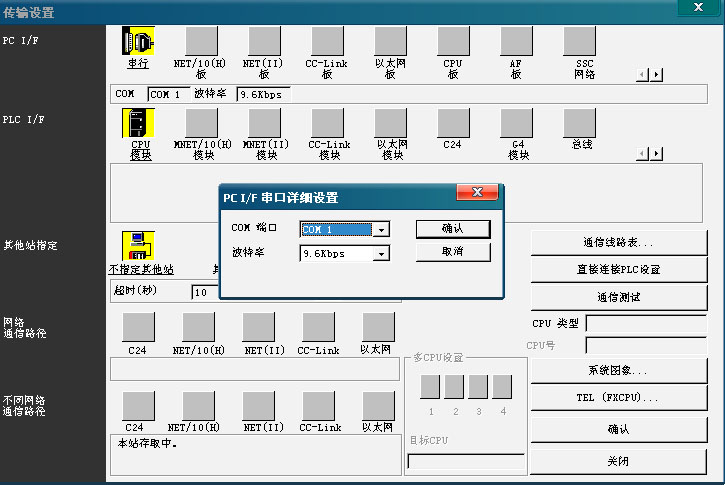The height and width of the screenshot is (485, 725).
Task: Open 系统图象... view
Action: point(617,370)
